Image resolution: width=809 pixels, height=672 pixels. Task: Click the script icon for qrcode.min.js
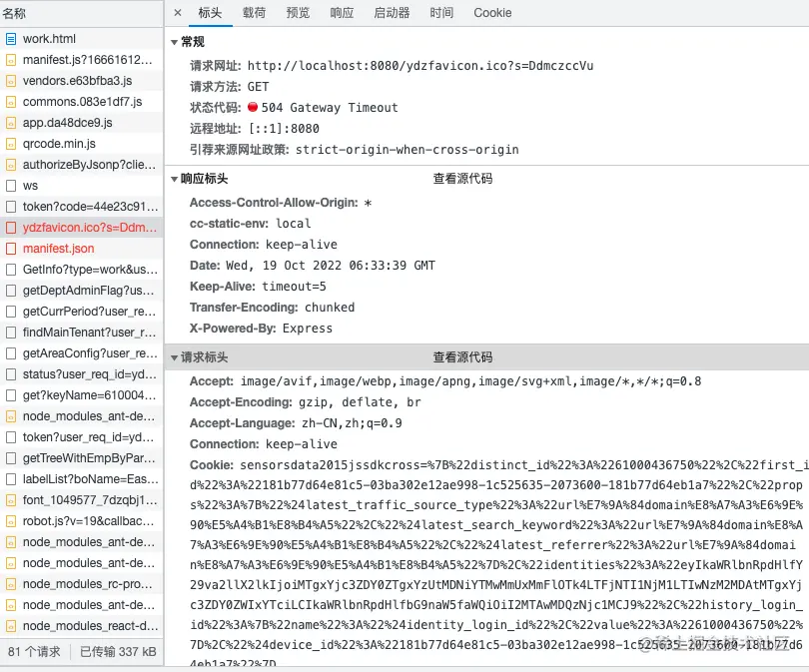(x=11, y=144)
